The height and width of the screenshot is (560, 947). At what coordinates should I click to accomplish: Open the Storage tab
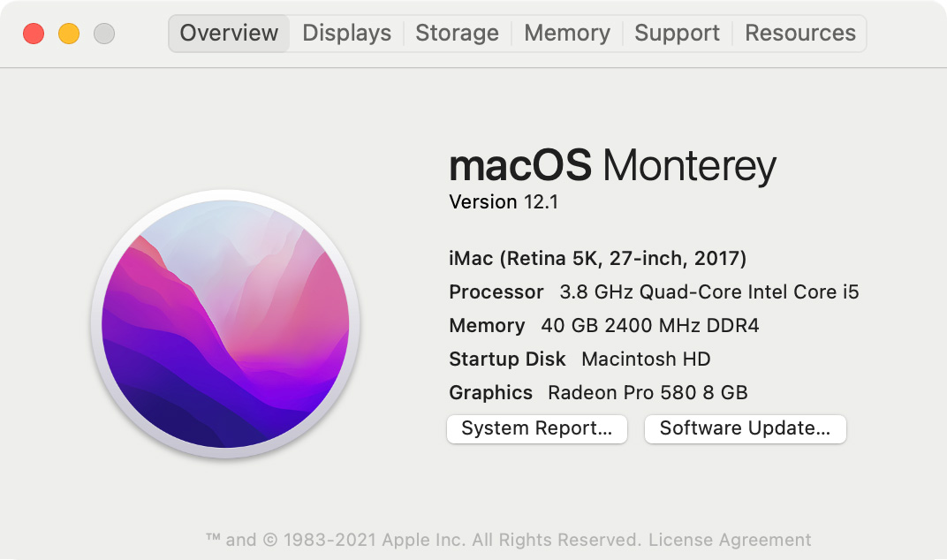coord(458,34)
